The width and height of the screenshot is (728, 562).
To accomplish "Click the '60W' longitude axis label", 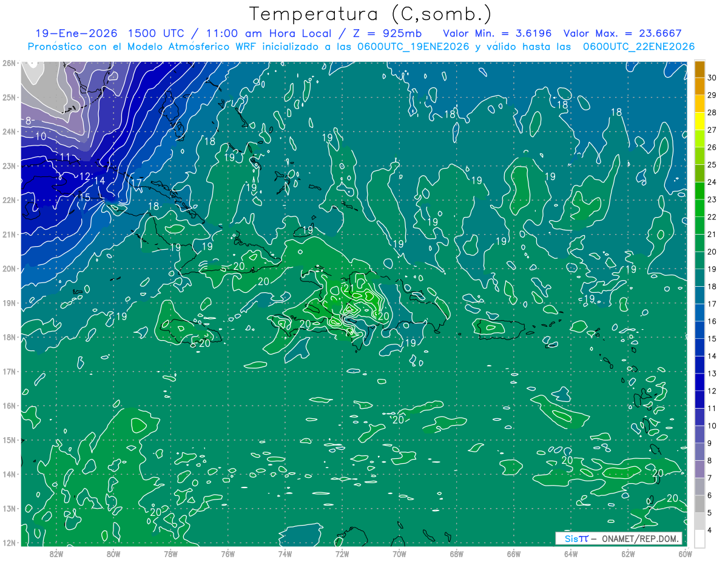I will click(685, 554).
